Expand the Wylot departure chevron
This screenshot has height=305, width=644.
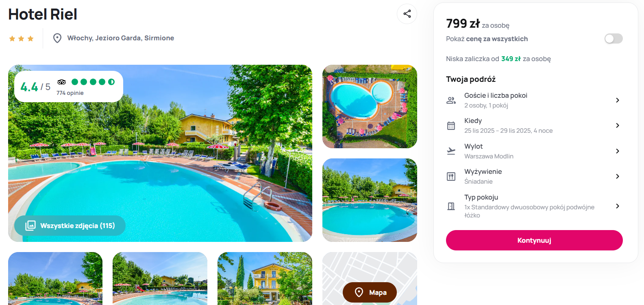click(618, 151)
